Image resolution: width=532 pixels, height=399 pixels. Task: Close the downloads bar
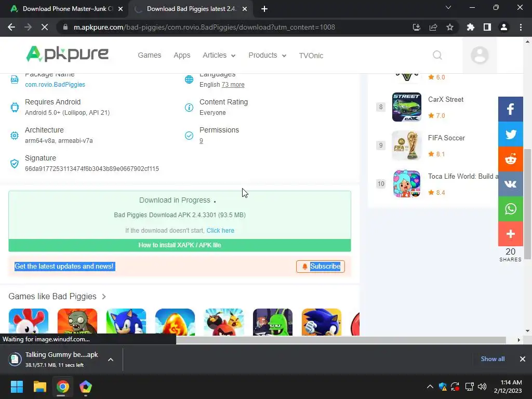coord(523,359)
